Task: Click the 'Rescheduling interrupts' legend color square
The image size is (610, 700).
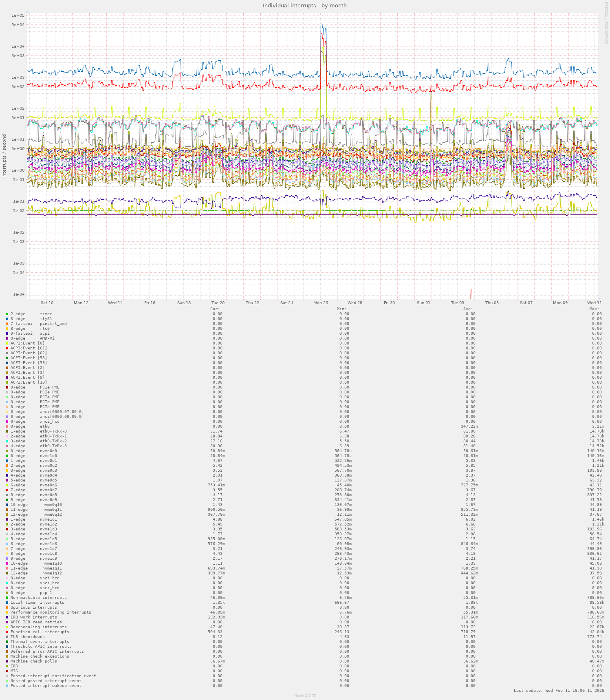Action: click(x=7, y=627)
